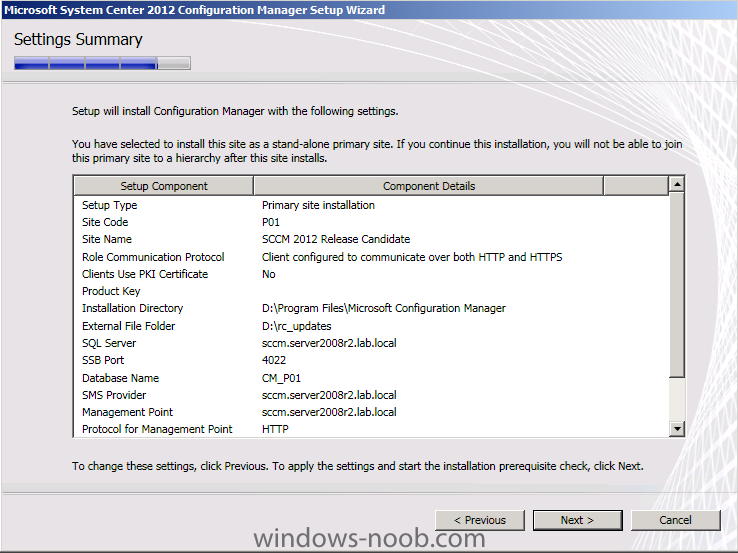738x553 pixels.
Task: Select 'SCCM 2012 Release Candidate' value
Action: coord(336,239)
